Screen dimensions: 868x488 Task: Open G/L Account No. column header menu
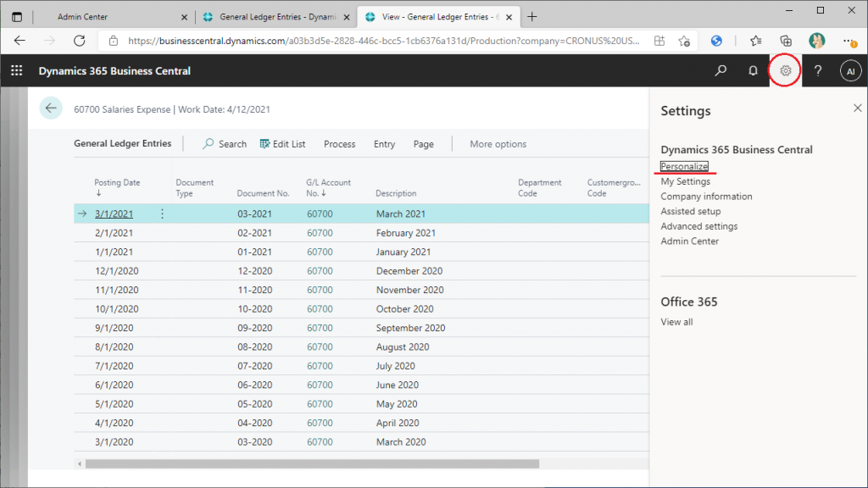[328, 187]
